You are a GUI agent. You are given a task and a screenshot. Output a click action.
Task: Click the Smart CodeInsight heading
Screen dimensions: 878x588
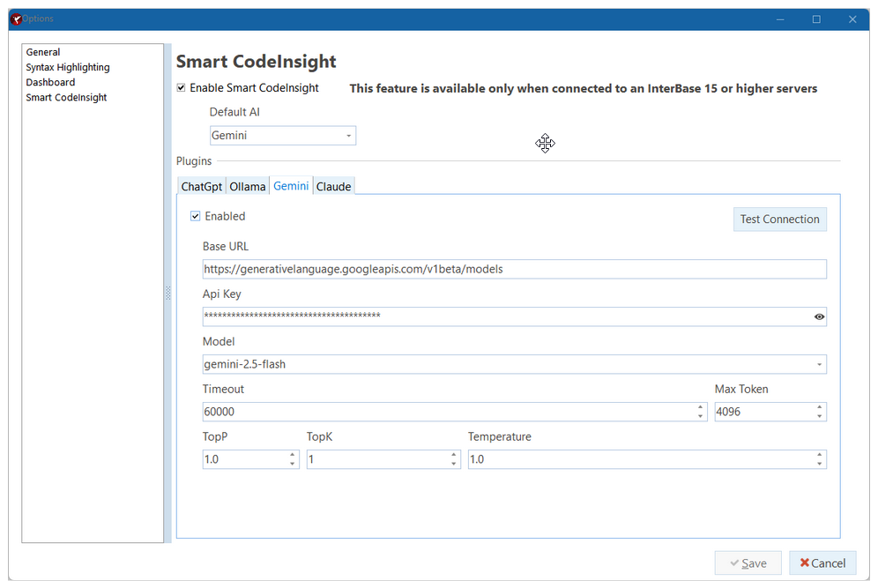pos(256,62)
